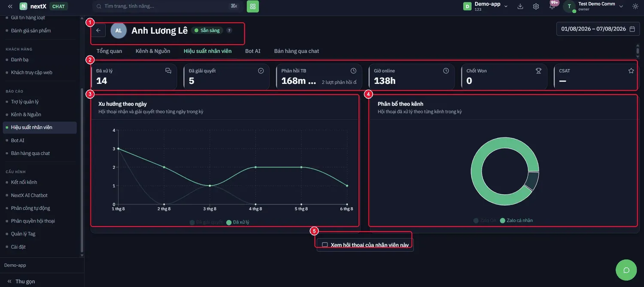644x287 pixels.
Task: Open the floating green chat bubble button
Action: (626, 270)
